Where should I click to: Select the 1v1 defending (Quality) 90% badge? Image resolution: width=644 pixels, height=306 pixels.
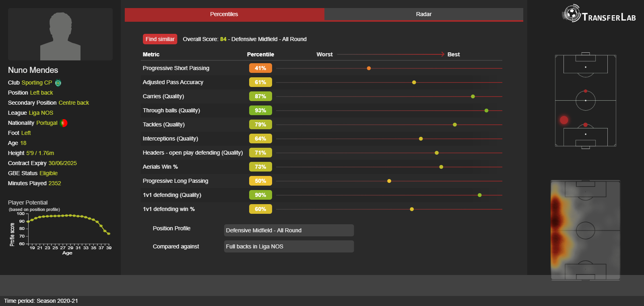pyautogui.click(x=260, y=195)
